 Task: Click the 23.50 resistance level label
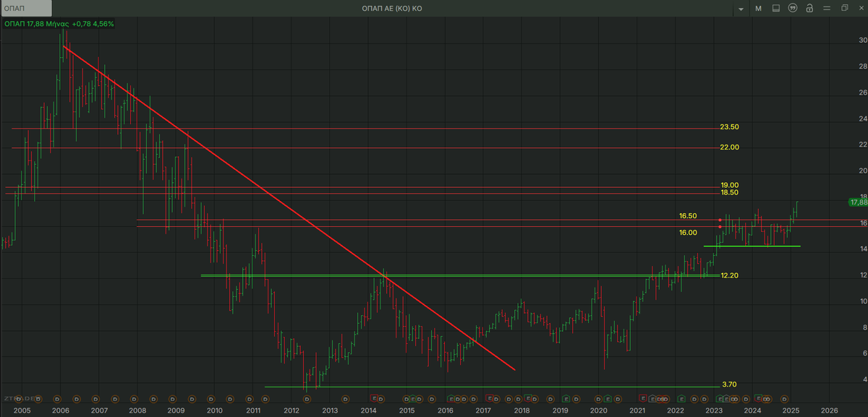click(x=729, y=126)
